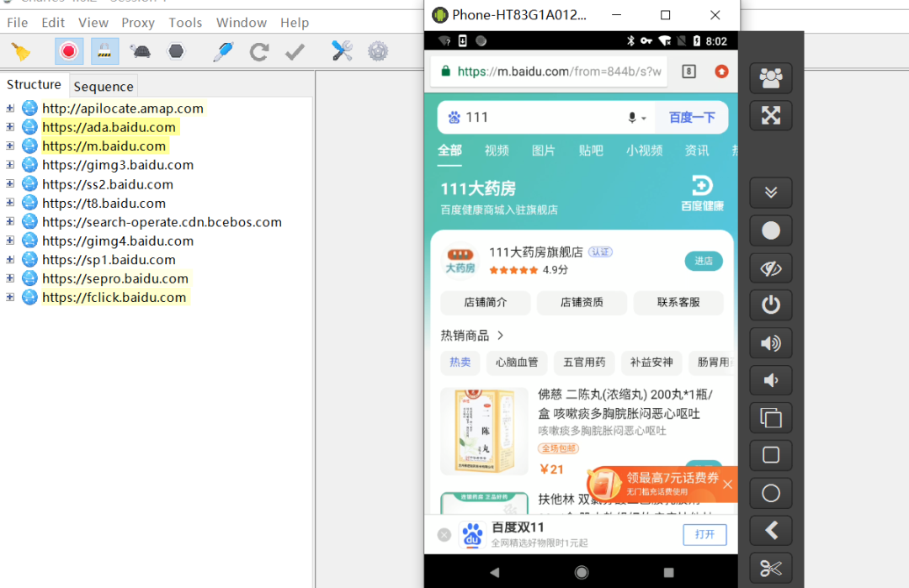Image resolution: width=909 pixels, height=588 pixels.
Task: Expand the https://t8.baidu.com node
Action: click(10, 203)
